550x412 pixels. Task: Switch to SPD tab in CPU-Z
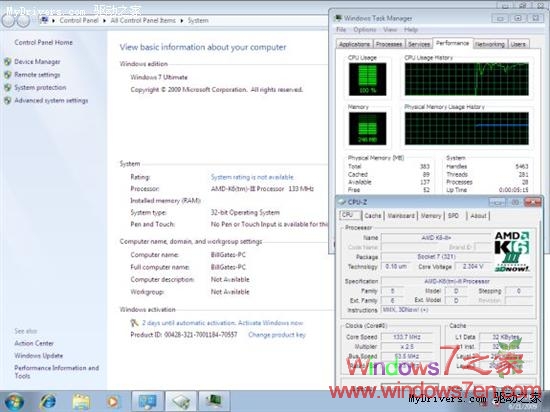tap(453, 216)
